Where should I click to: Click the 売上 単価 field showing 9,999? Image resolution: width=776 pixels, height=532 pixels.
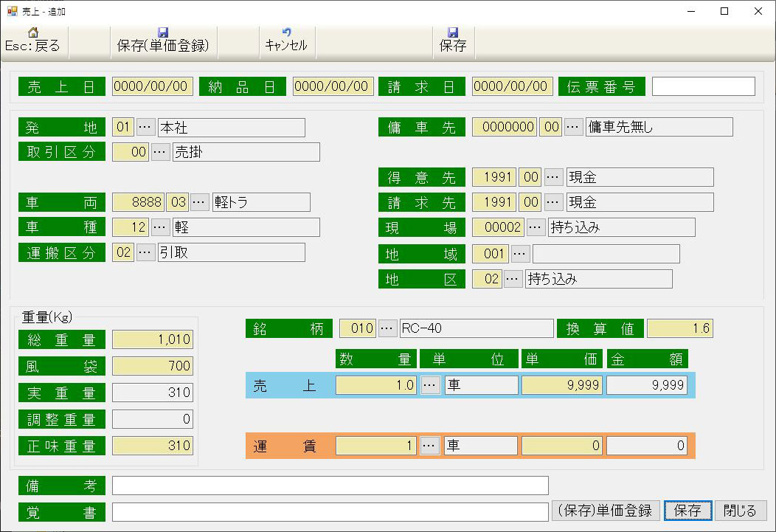pos(562,385)
